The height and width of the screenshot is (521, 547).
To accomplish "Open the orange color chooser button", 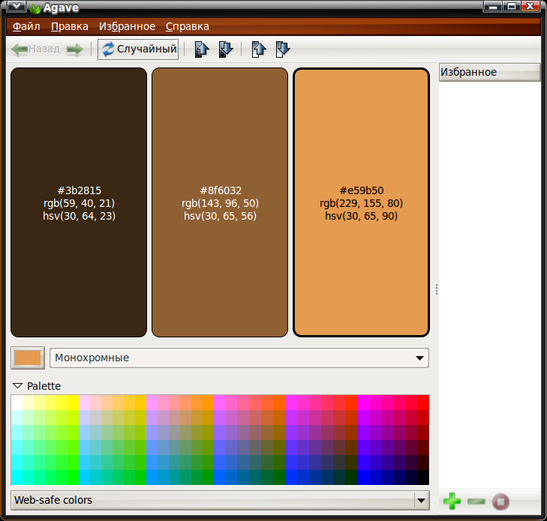I will (x=28, y=358).
